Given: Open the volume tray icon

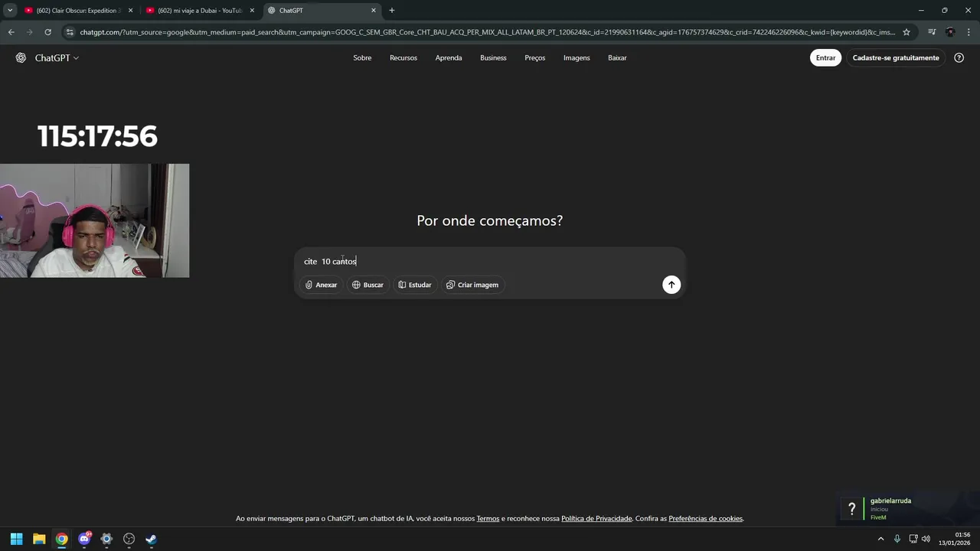Looking at the screenshot, I should (926, 539).
